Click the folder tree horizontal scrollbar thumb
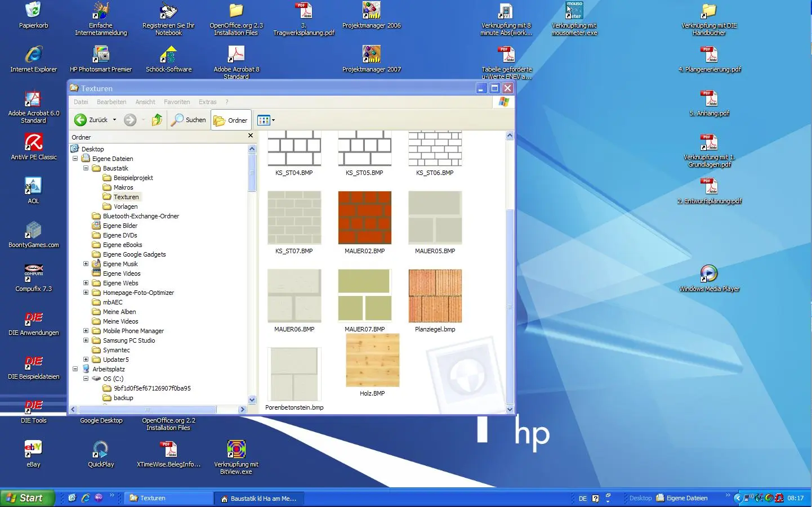812x507 pixels. coord(147,410)
